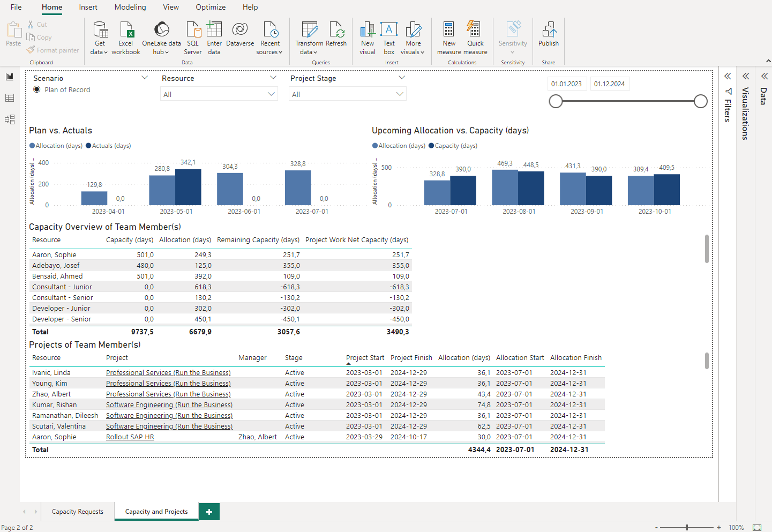The height and width of the screenshot is (532, 772).
Task: Refresh the report data
Action: point(337,38)
